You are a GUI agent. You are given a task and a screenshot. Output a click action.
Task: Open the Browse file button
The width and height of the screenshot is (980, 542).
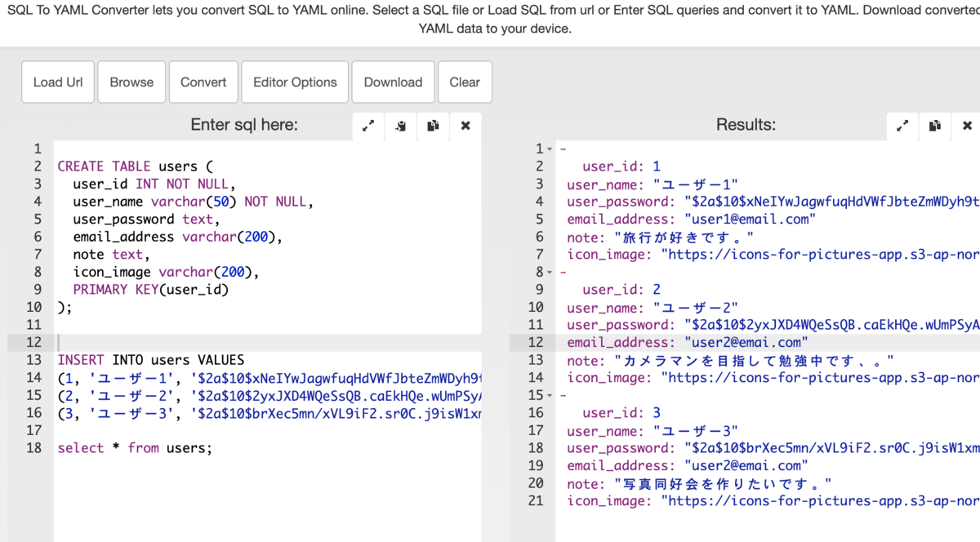click(131, 82)
